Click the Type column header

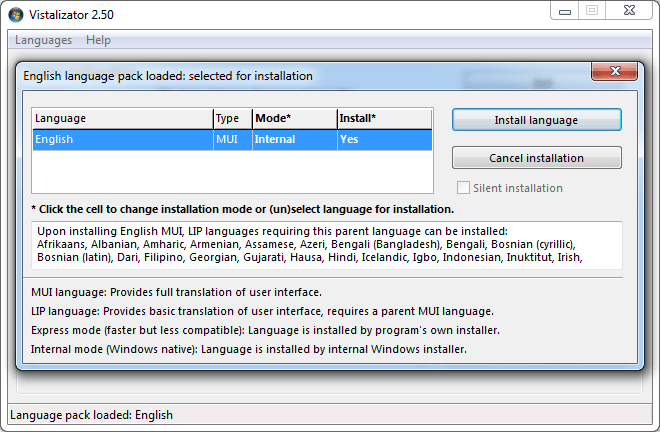pos(231,118)
